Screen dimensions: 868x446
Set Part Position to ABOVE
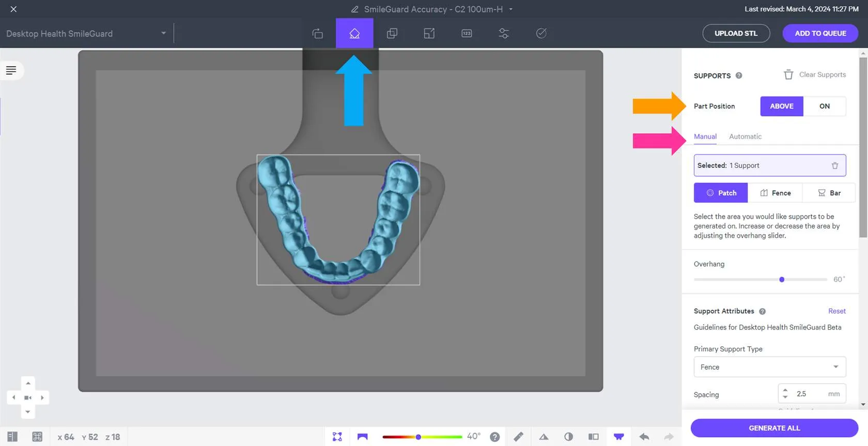click(782, 106)
